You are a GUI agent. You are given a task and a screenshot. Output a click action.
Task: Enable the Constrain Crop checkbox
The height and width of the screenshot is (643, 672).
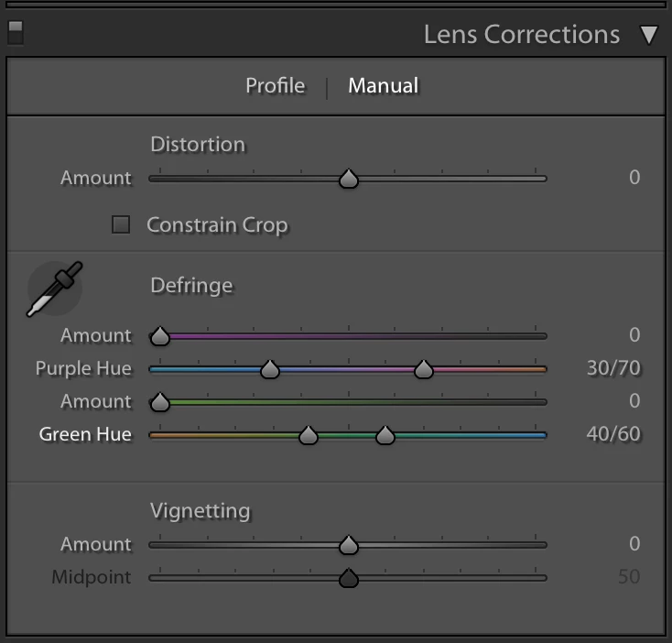click(121, 224)
